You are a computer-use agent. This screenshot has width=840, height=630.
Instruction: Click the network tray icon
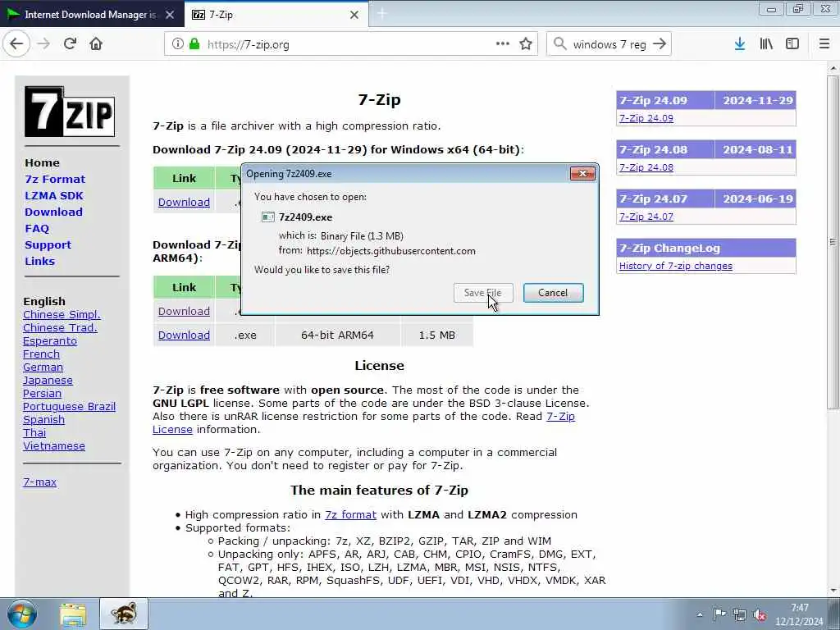pos(740,614)
